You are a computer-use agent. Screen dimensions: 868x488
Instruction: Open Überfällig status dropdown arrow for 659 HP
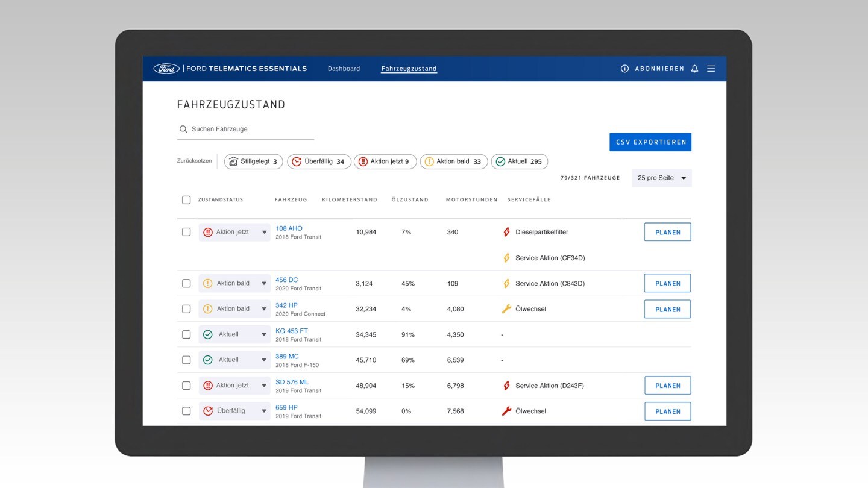point(264,411)
